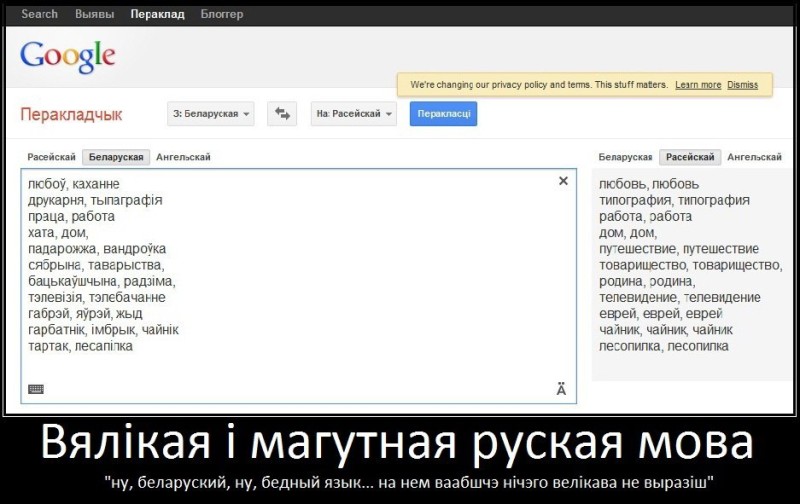Click the translated line 'телевидение, телевидение'
This screenshot has height=504, width=800.
pos(680,297)
